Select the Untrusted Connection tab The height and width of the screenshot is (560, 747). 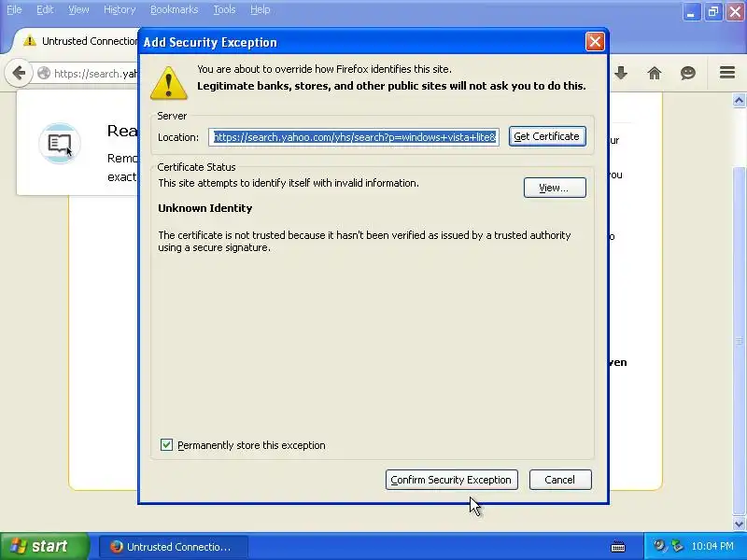click(x=77, y=41)
